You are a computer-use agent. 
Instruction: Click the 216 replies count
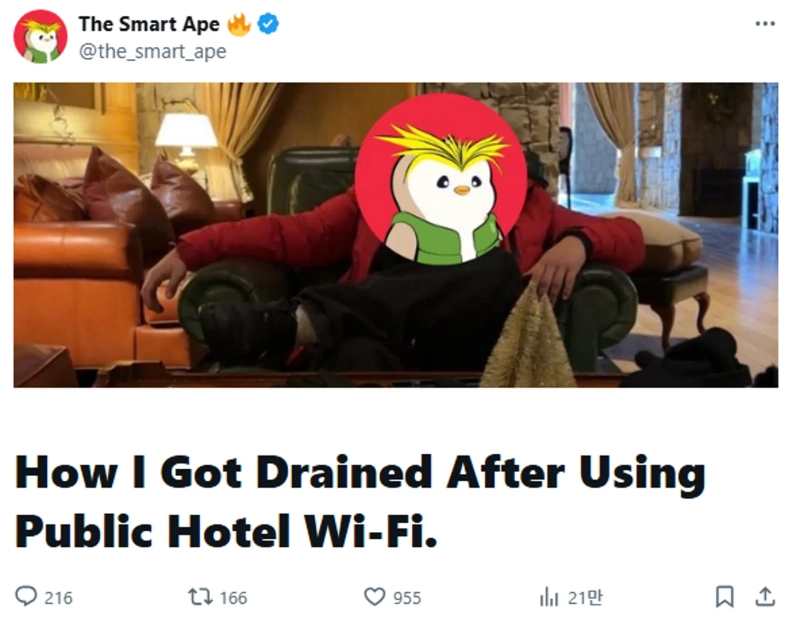pyautogui.click(x=58, y=597)
